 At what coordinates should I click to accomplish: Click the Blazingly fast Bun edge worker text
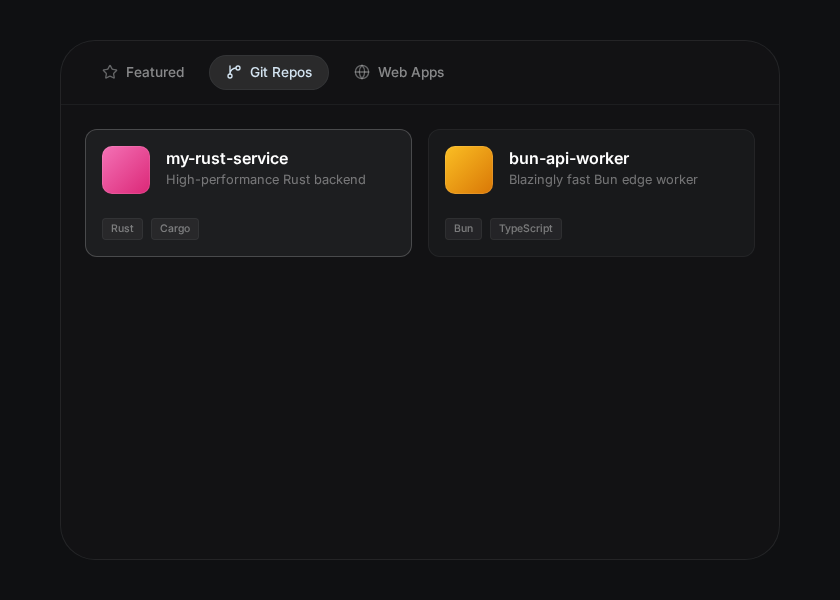point(603,179)
